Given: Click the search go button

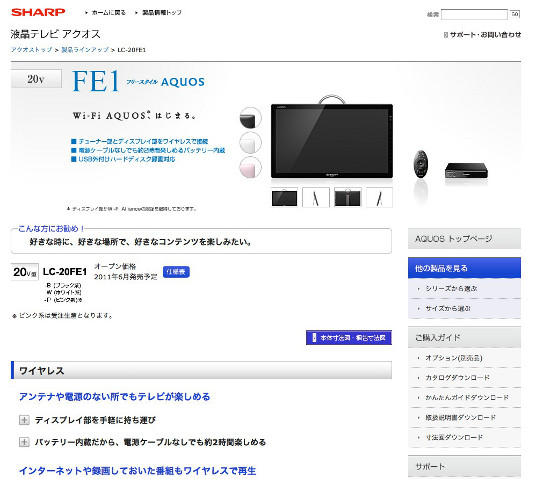Looking at the screenshot, I should (x=515, y=14).
